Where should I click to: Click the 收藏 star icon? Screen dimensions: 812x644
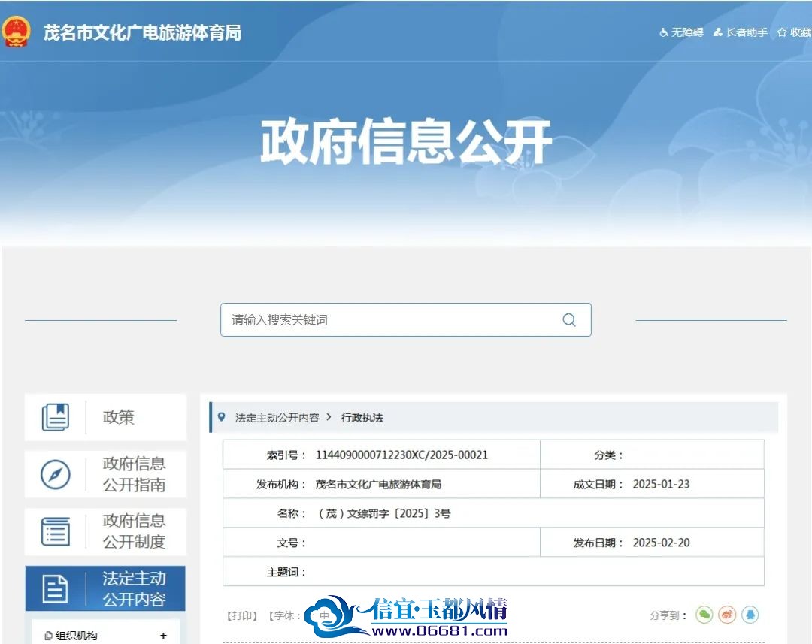(x=782, y=32)
